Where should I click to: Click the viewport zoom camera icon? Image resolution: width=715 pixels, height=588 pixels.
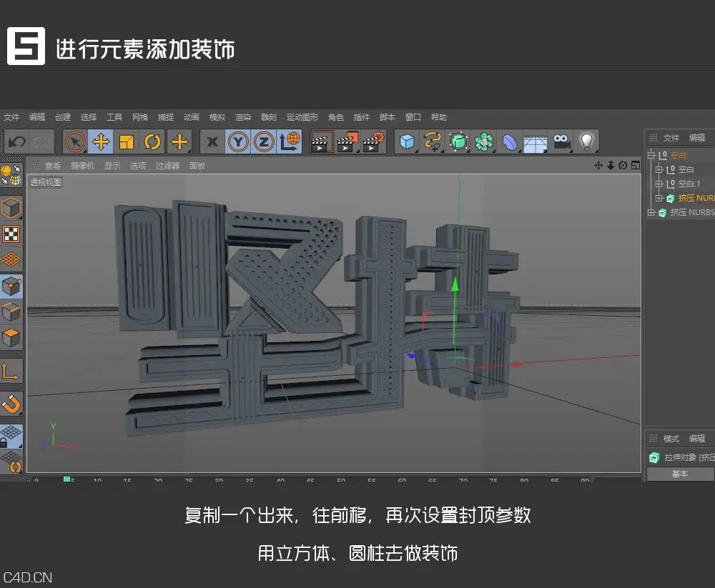[611, 165]
